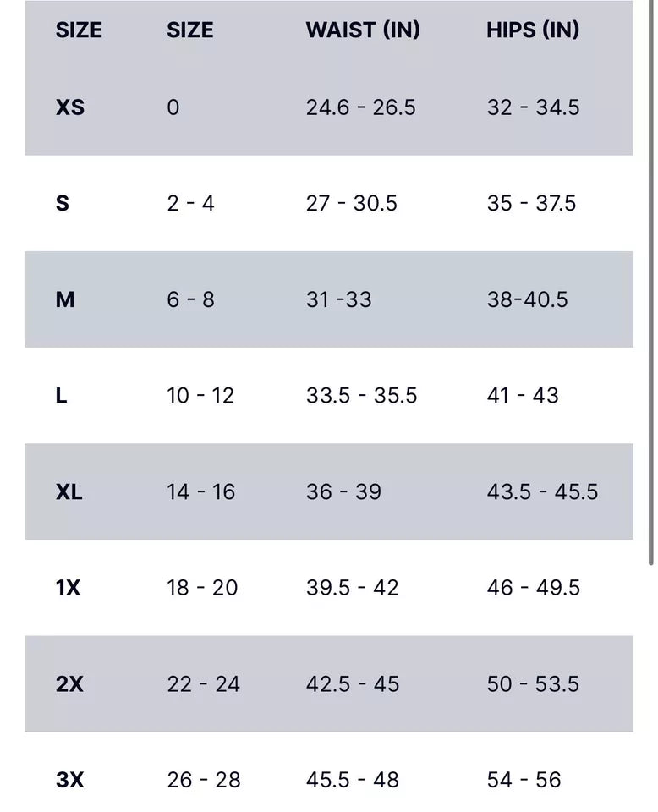This screenshot has height=812, width=658.
Task: Click the hips value 35 - 37.5
Action: 531,204
